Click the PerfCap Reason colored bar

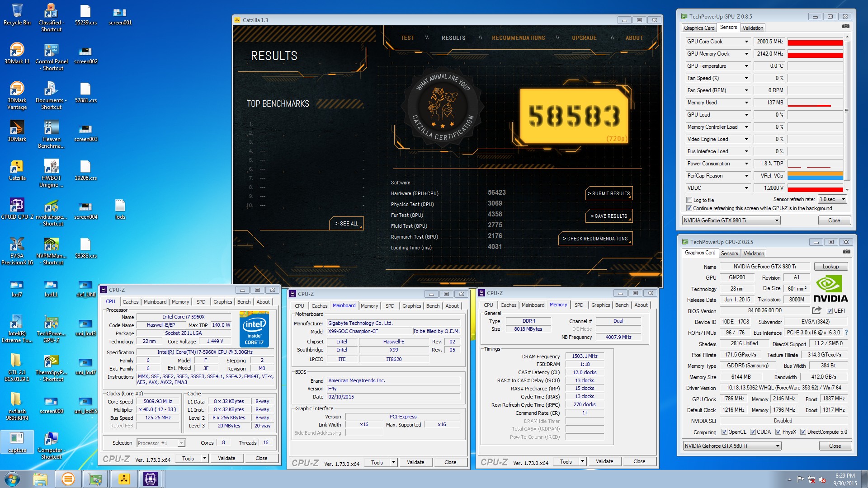tap(815, 176)
